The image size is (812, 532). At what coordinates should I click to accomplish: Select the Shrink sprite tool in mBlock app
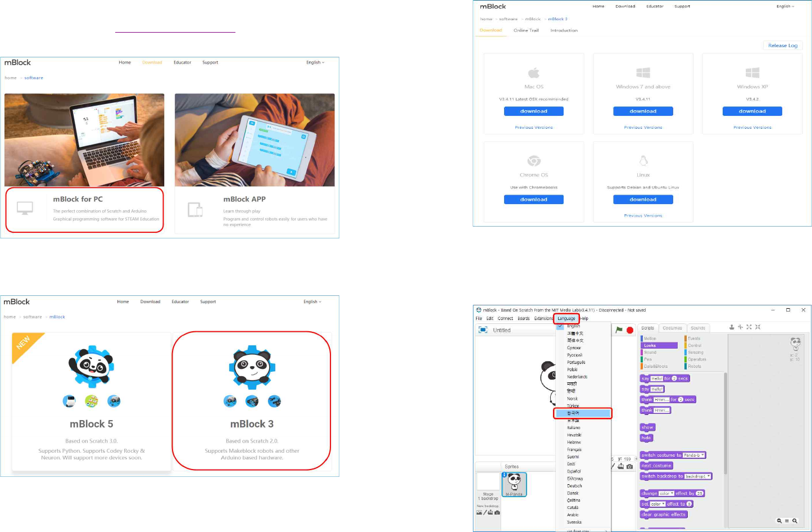pos(758,327)
